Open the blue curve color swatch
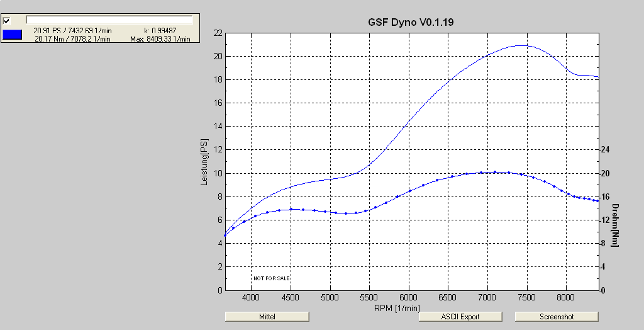This screenshot has width=644, height=330. click(13, 35)
